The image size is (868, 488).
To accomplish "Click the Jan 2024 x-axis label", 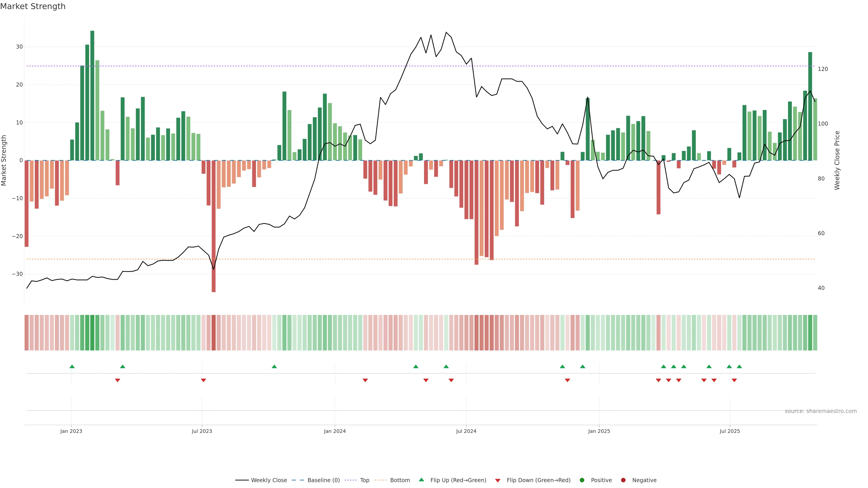I will click(335, 431).
